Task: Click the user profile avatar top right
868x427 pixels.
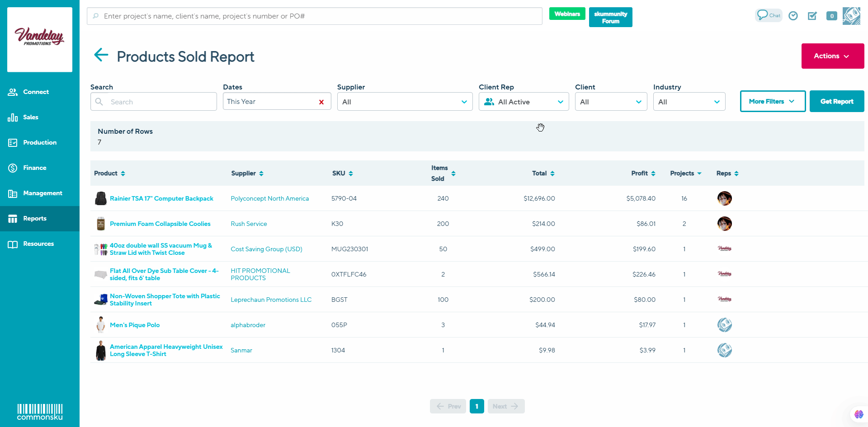Action: [x=851, y=16]
